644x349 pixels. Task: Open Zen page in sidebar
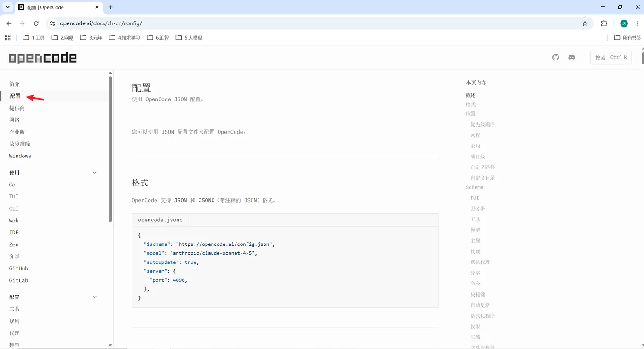click(14, 244)
